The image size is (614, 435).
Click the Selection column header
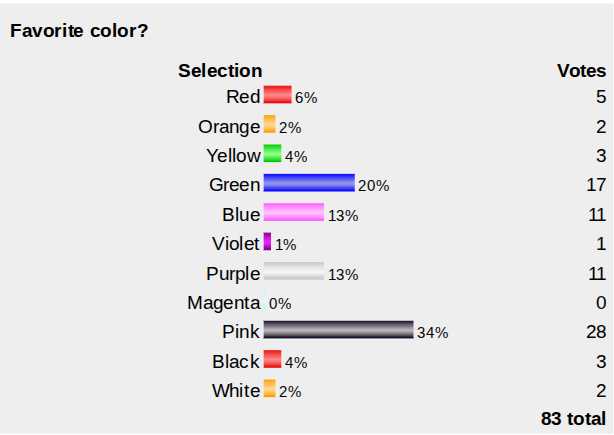[x=220, y=71]
